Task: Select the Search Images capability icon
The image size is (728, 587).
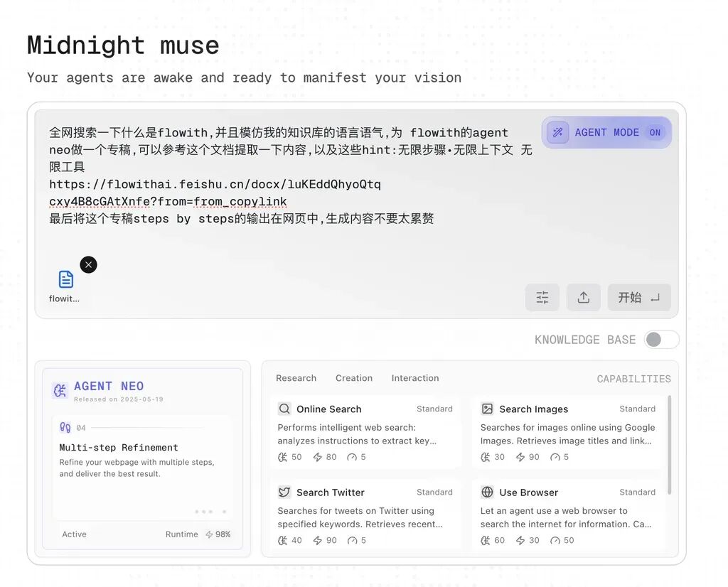Action: 487,409
